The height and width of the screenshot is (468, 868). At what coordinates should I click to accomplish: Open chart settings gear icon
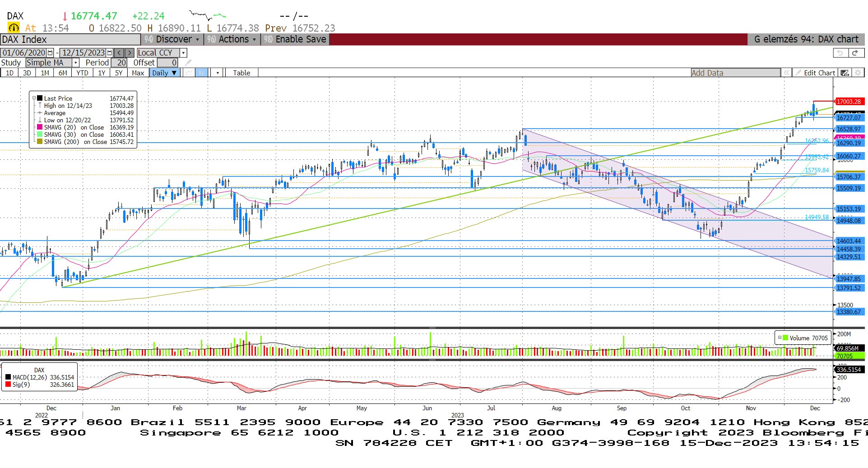858,73
